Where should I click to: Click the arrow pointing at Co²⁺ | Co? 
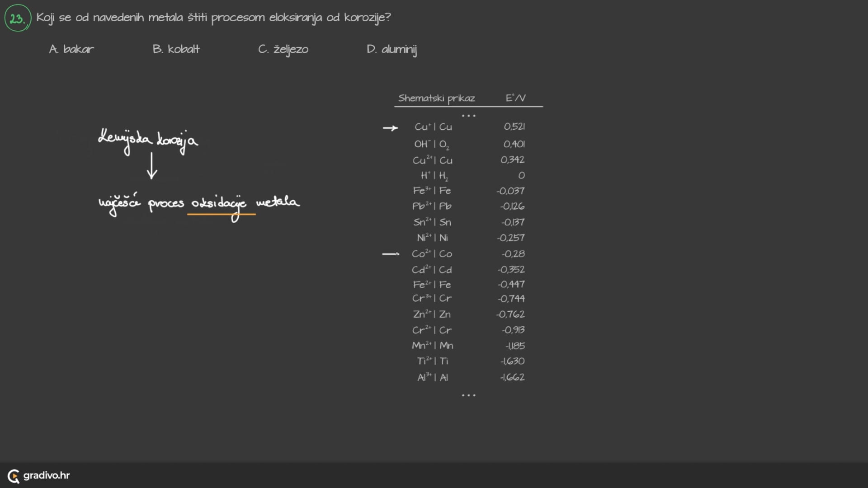point(390,254)
